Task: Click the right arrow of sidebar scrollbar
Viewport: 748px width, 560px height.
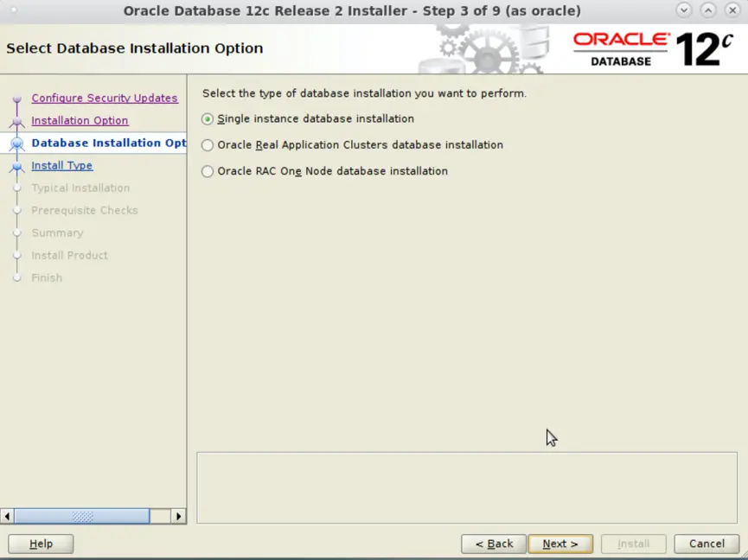Action: tap(178, 516)
